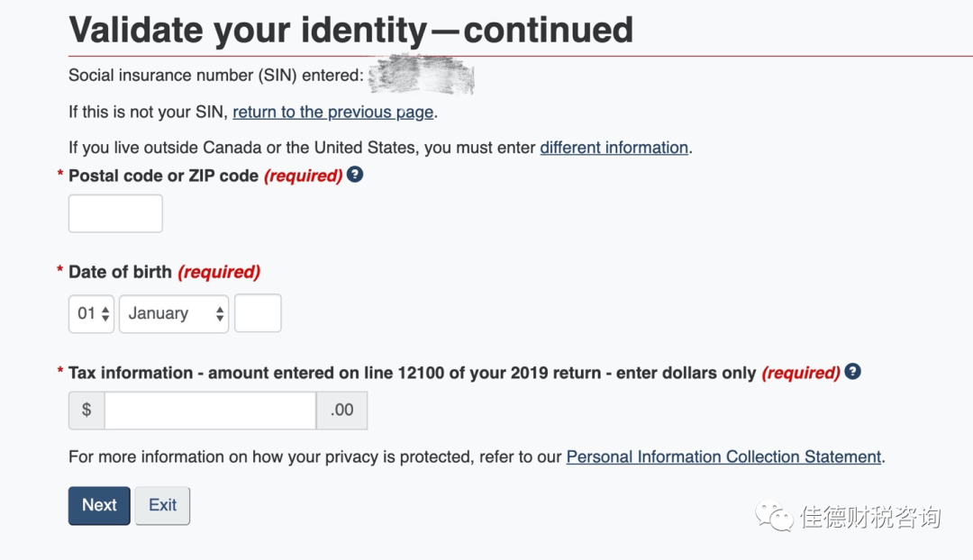The image size is (973, 560).
Task: Click the line 12100 dollar amount field
Action: (210, 411)
